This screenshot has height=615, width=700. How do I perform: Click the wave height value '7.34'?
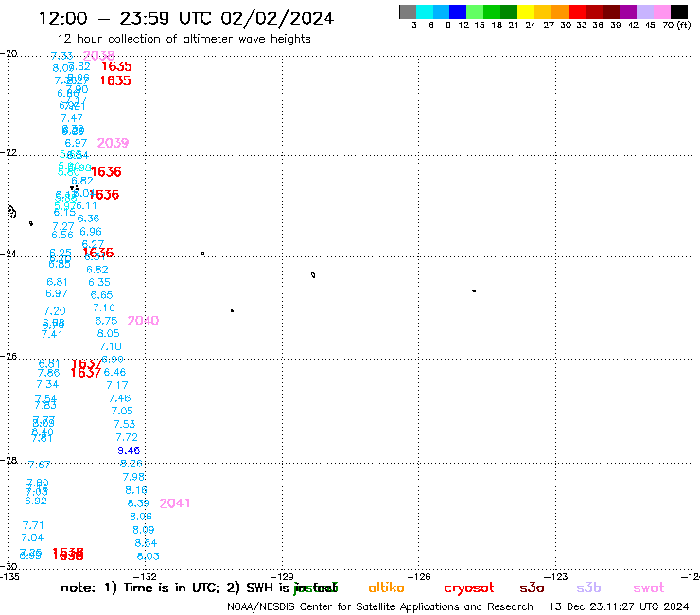click(47, 384)
